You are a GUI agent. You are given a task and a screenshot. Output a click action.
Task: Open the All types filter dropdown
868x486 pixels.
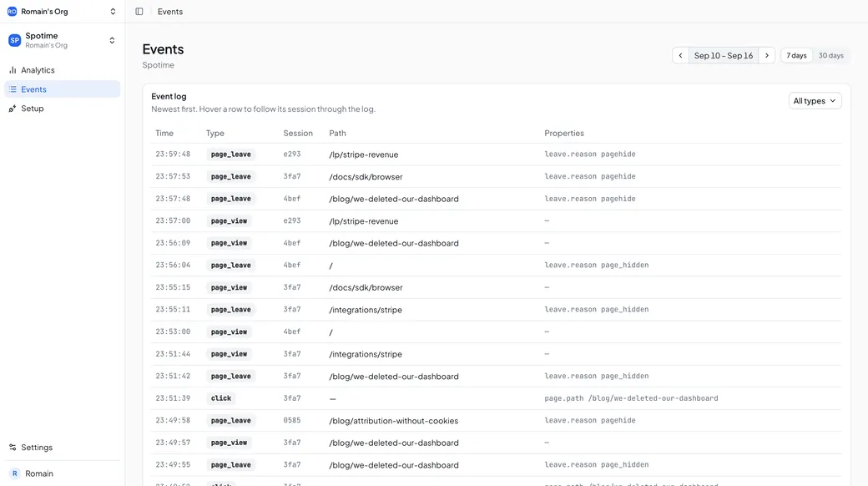815,101
